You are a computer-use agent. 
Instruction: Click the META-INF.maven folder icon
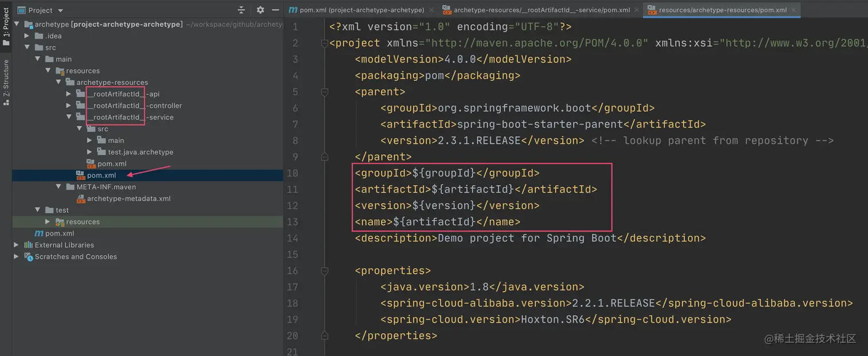[x=70, y=187]
